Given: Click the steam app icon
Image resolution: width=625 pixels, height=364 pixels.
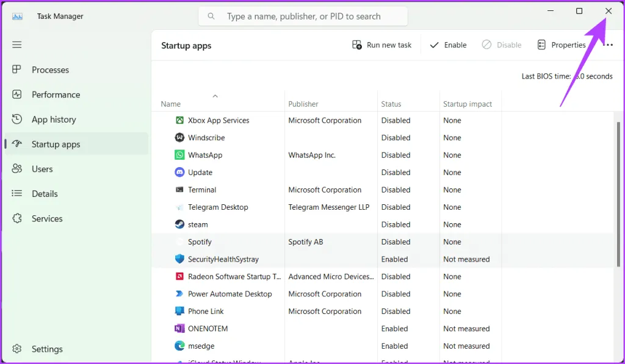Looking at the screenshot, I should 179,224.
